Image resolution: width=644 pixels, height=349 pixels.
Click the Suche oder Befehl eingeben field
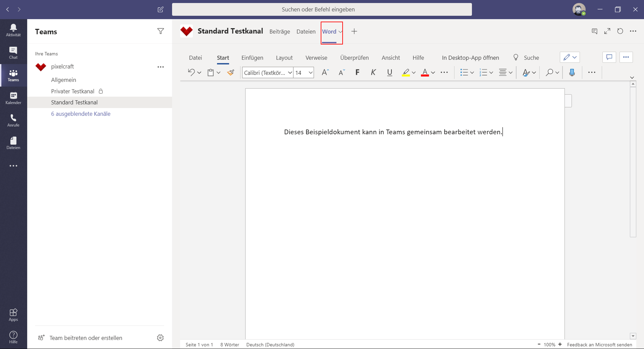(x=322, y=9)
